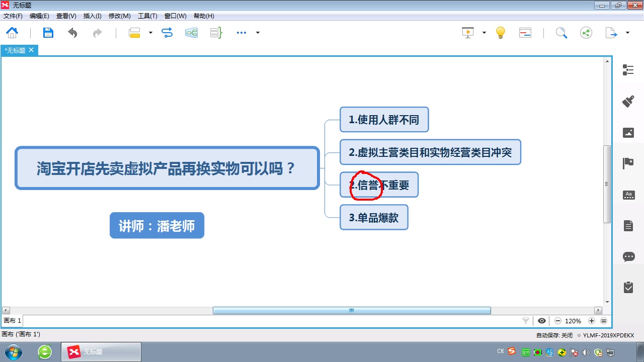Open the Sogou input method tray icon
This screenshot has width=644, height=362.
point(512,351)
